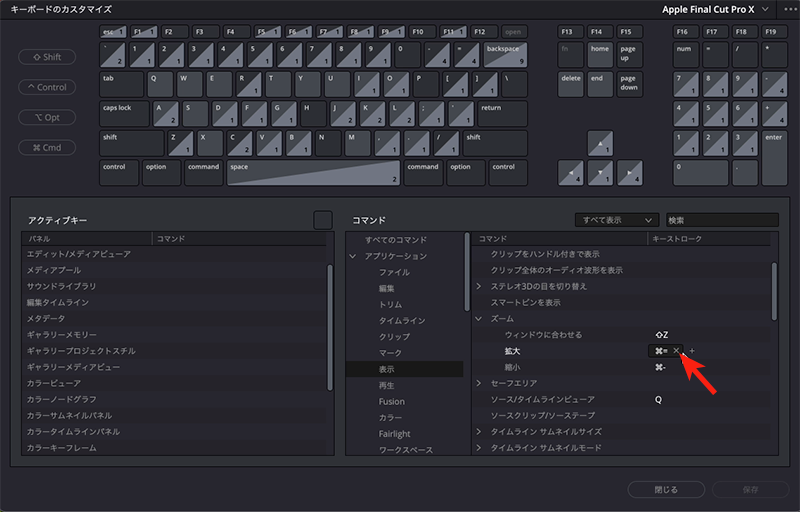Click the 保存 button

pos(751,490)
